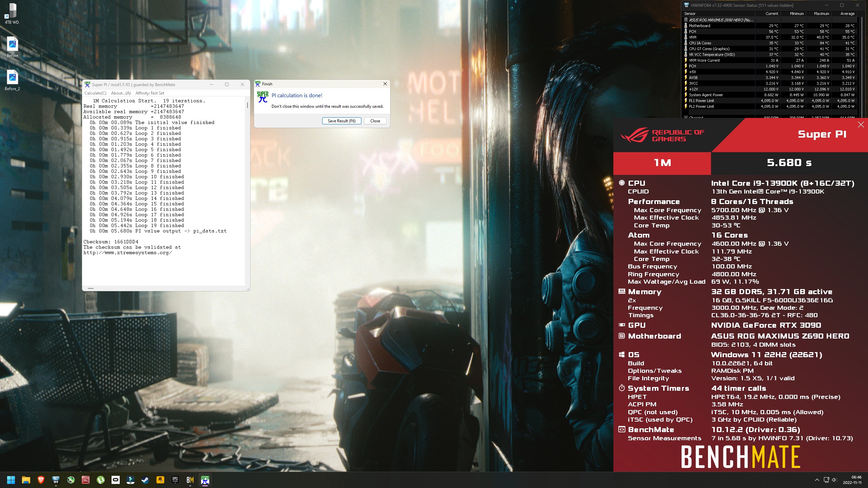Viewport: 868px width, 488px height.
Task: Select the Before_2 image file on desktop
Action: pyautogui.click(x=13, y=80)
